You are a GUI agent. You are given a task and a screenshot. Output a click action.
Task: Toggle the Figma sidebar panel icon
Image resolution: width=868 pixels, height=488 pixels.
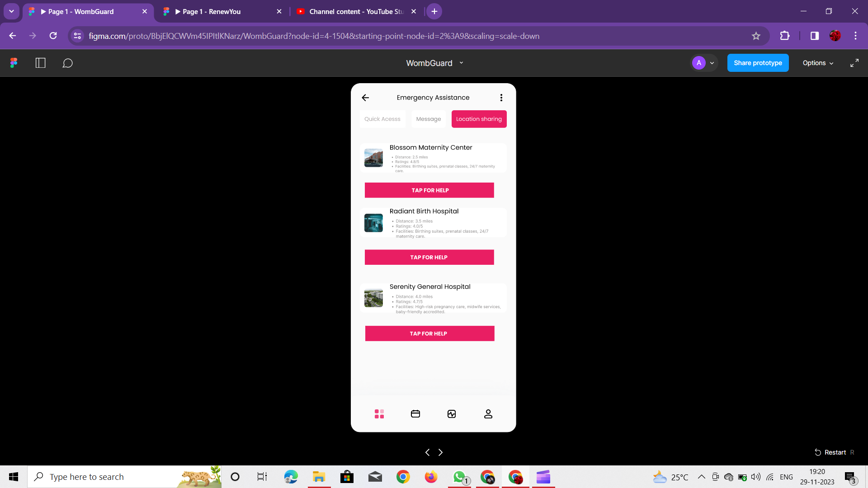pyautogui.click(x=41, y=63)
